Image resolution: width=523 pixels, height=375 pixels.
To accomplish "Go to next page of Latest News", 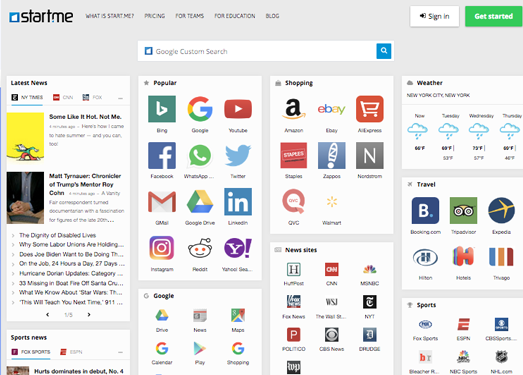I will tap(89, 315).
